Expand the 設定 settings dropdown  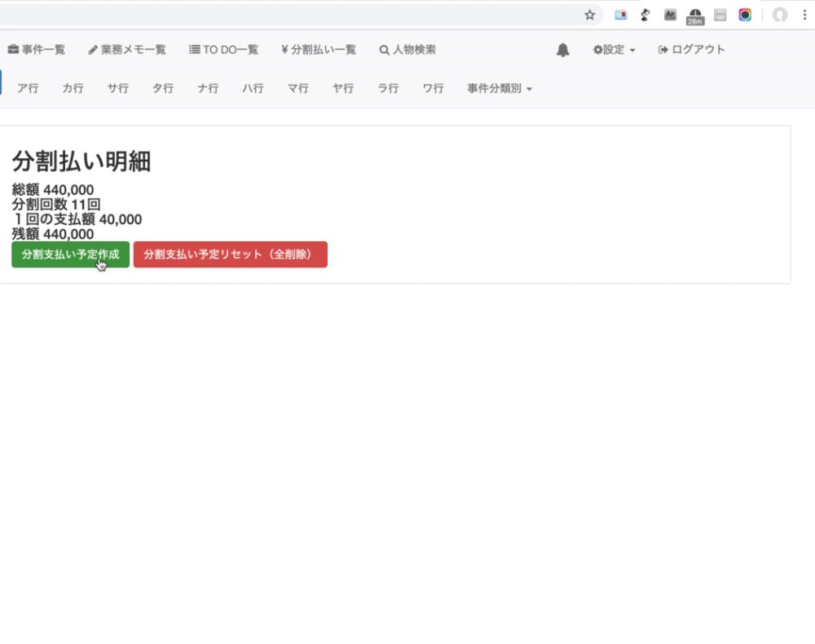click(x=614, y=50)
